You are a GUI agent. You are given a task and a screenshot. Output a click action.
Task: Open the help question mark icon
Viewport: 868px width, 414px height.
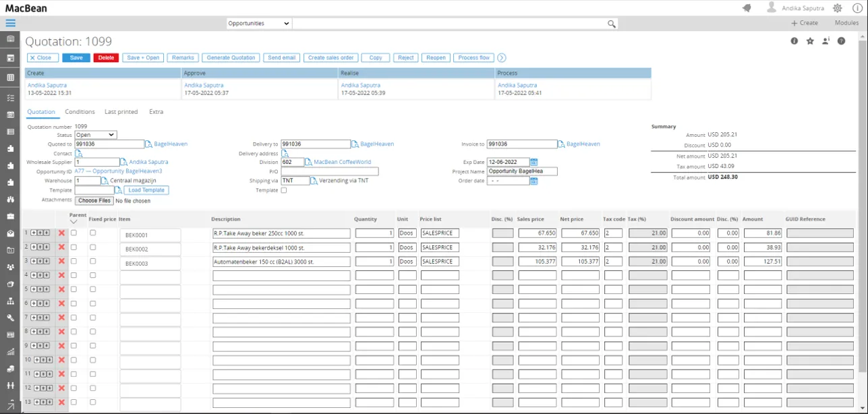(x=841, y=41)
